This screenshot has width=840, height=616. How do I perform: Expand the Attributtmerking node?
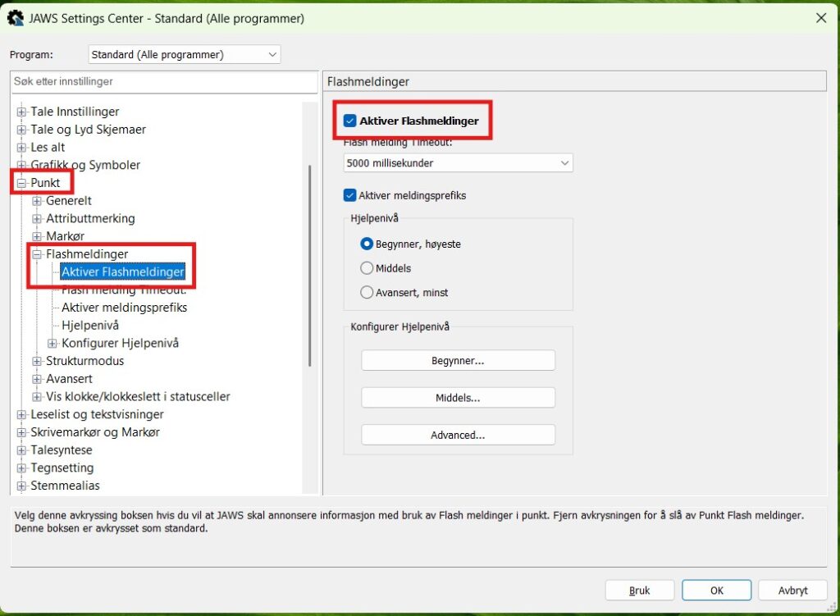pos(36,218)
